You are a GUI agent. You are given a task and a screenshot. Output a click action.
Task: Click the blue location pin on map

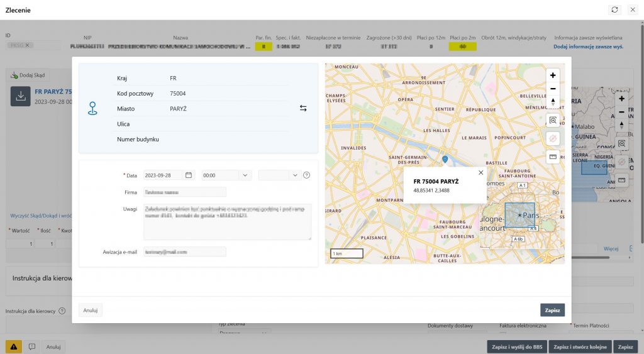tap(445, 159)
